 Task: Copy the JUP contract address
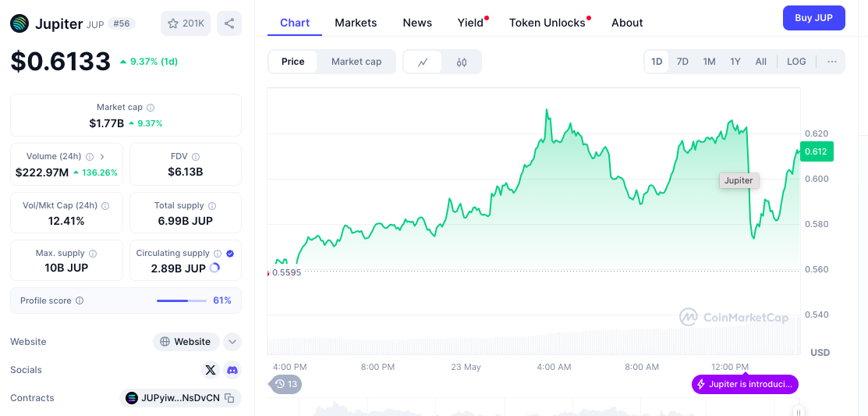point(229,398)
